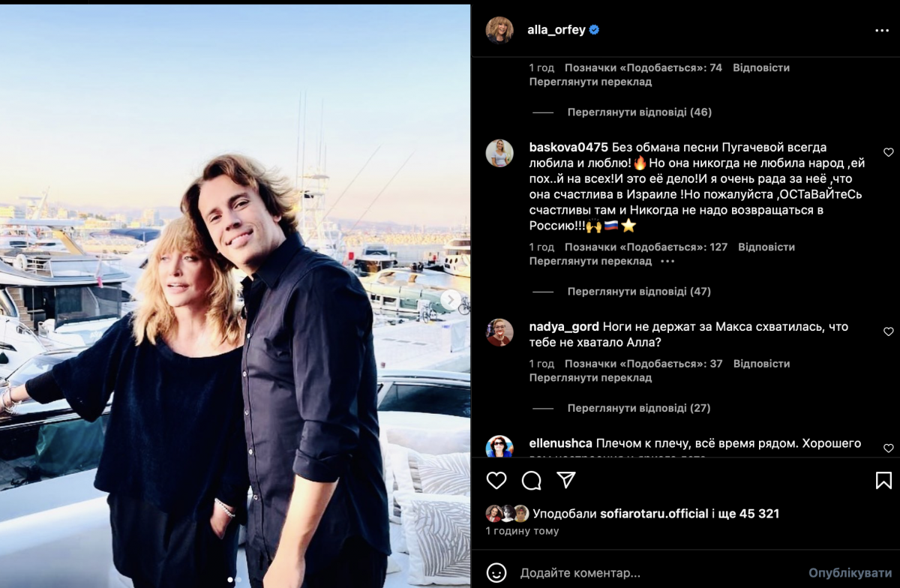
Task: Expand the 27 replies to nadya_gord
Action: (x=639, y=408)
